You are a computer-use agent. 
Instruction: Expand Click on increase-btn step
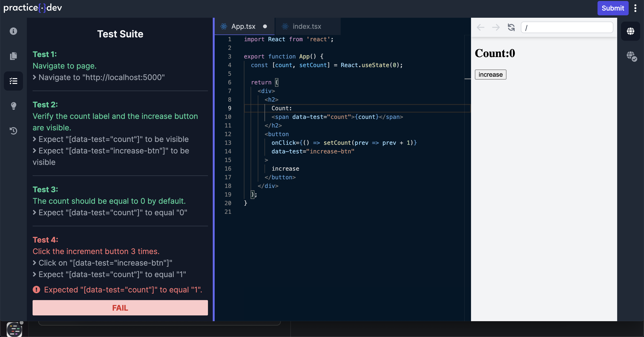click(103, 263)
